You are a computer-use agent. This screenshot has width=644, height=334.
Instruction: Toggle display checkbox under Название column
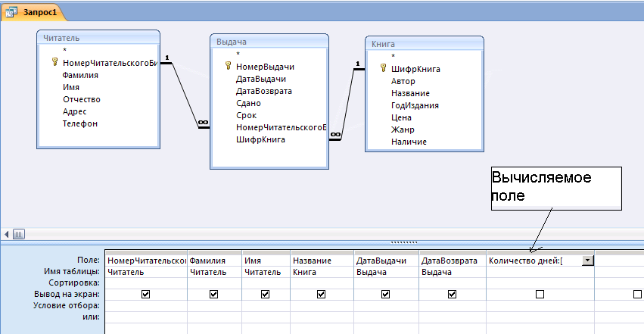pyautogui.click(x=321, y=294)
